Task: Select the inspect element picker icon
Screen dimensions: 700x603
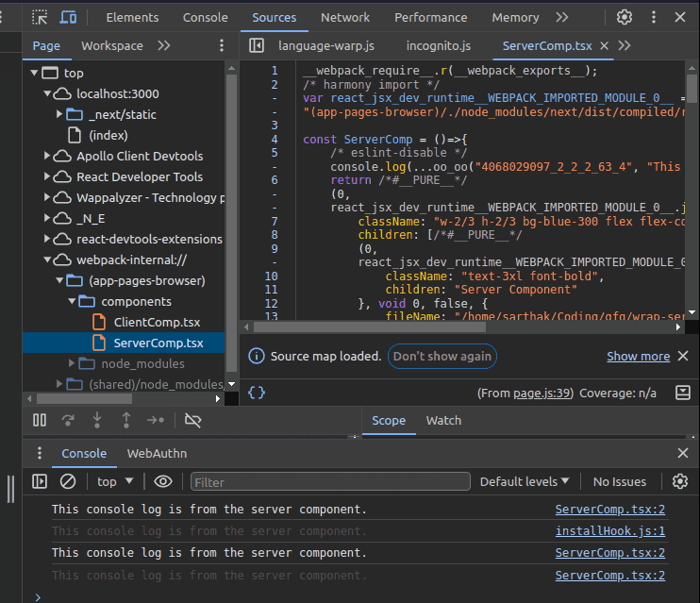Action: (x=39, y=17)
